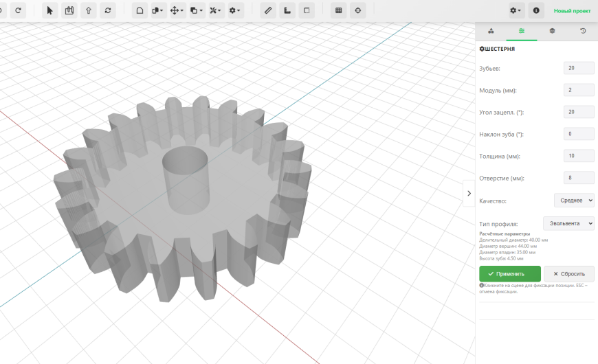The image size is (598, 364).
Task: Click the Сбросить reset button
Action: coord(569,273)
